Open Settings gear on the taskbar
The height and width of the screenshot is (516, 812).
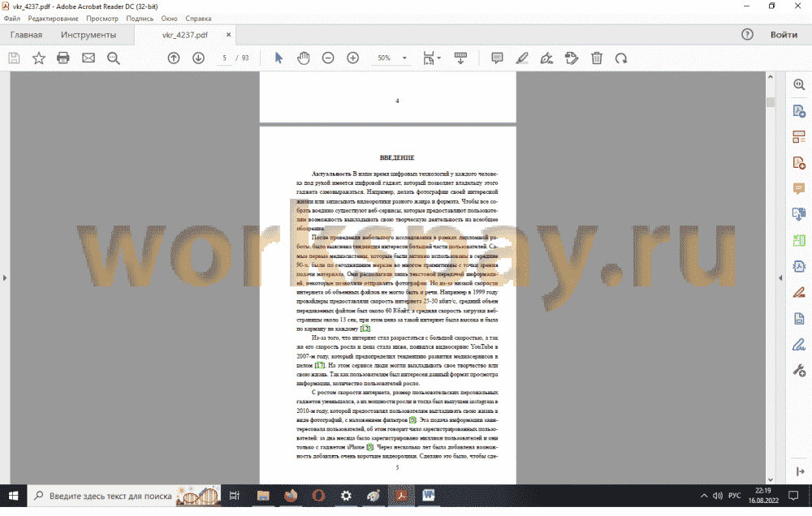pyautogui.click(x=346, y=496)
